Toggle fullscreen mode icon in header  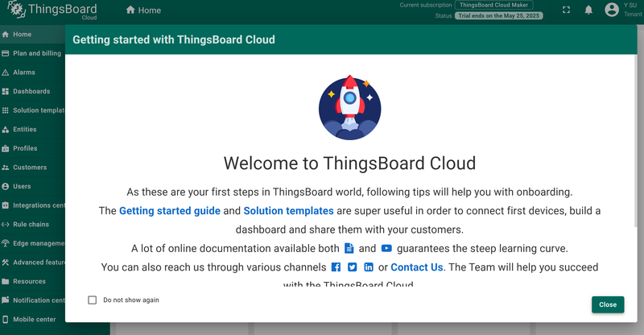click(567, 10)
